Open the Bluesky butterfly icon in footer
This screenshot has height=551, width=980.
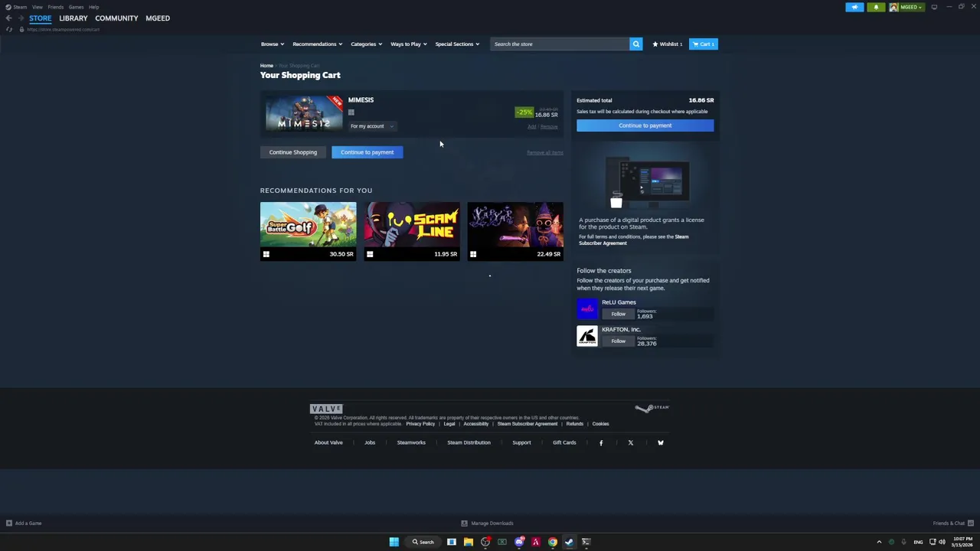coord(661,442)
